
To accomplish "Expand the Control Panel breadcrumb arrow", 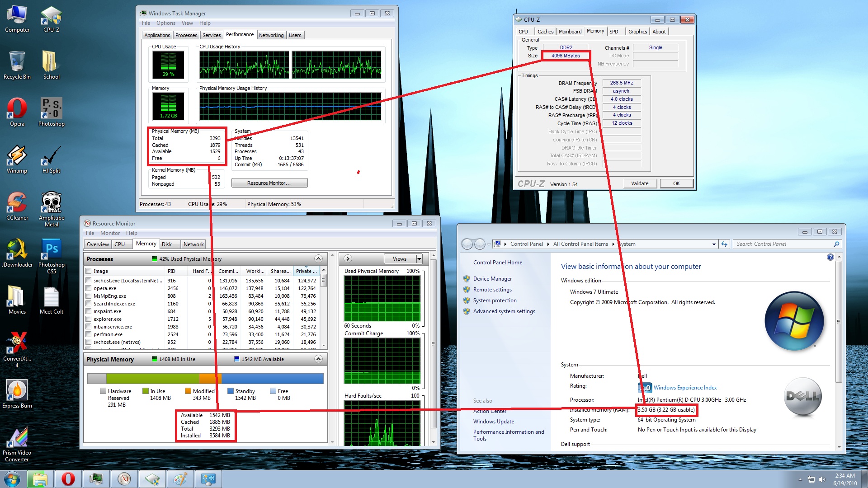I will 548,244.
